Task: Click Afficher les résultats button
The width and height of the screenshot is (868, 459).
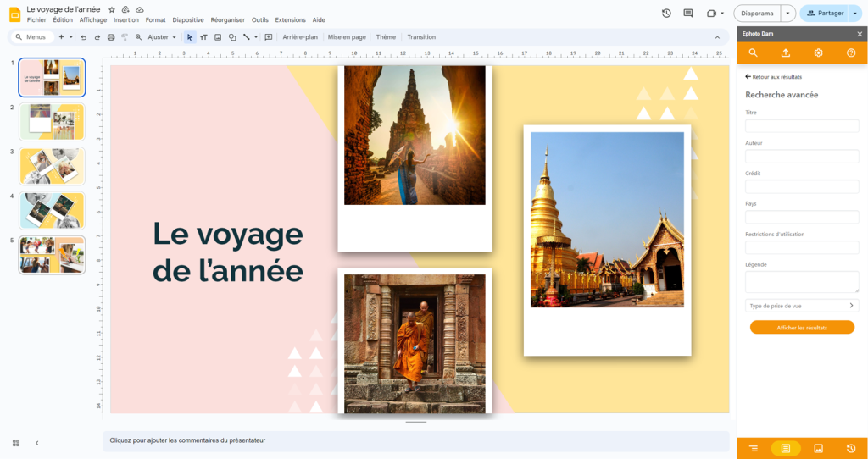Action: pos(802,328)
